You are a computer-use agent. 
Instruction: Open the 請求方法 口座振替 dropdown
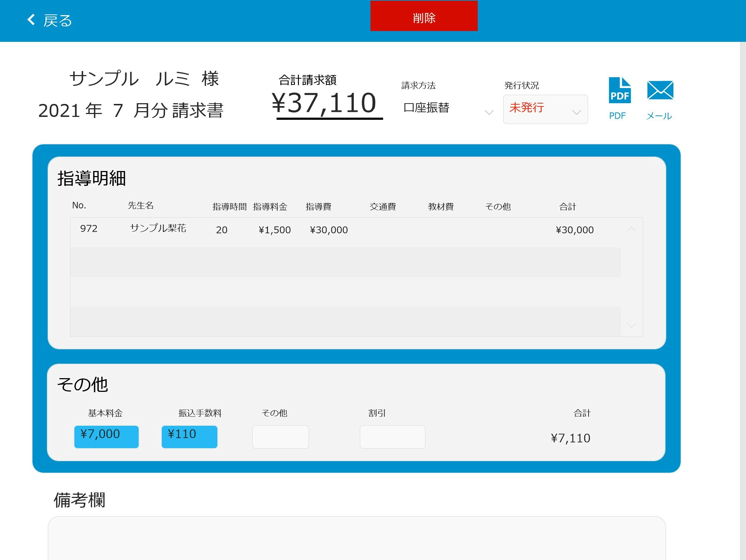point(448,108)
